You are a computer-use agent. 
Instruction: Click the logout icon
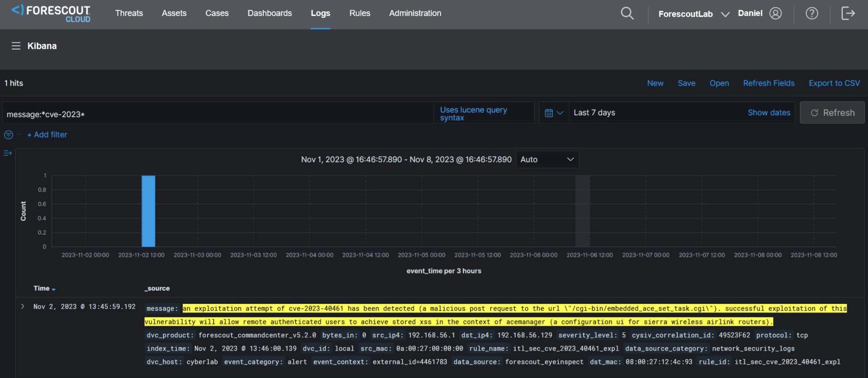point(848,13)
